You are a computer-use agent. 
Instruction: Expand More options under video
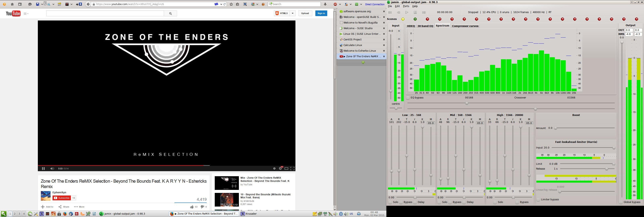tap(79, 207)
